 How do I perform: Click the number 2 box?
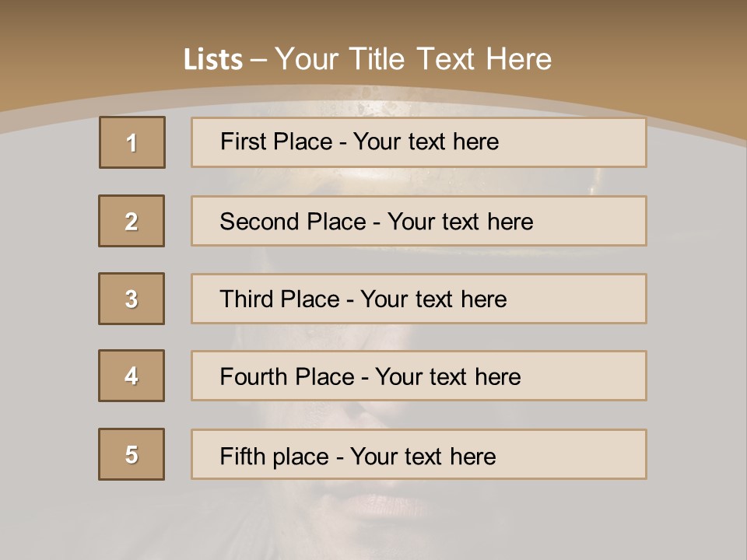pos(132,221)
